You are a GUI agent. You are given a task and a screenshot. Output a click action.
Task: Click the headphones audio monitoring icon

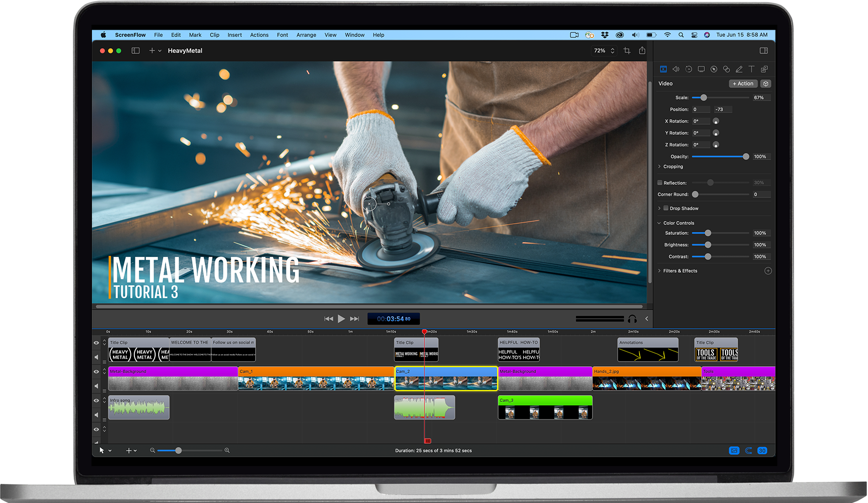tap(632, 319)
